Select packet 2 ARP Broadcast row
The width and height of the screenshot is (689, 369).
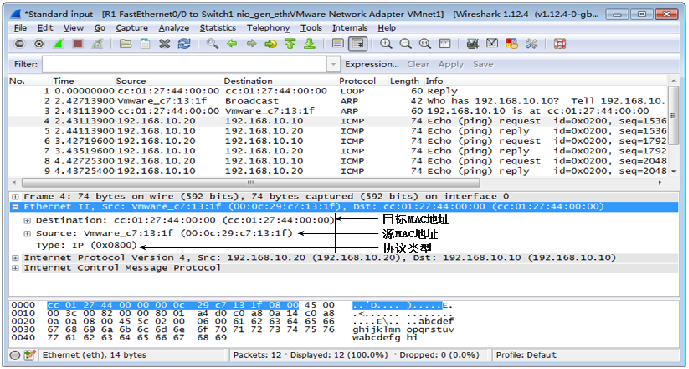(338, 101)
